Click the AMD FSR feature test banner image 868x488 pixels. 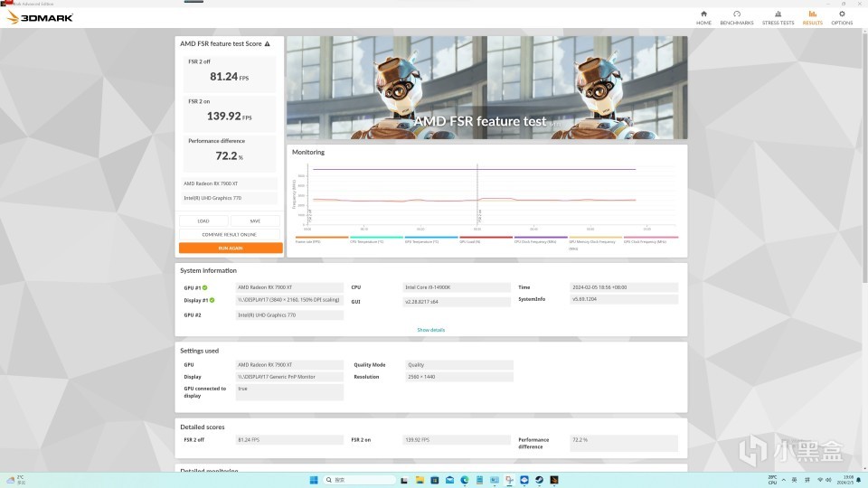click(487, 88)
